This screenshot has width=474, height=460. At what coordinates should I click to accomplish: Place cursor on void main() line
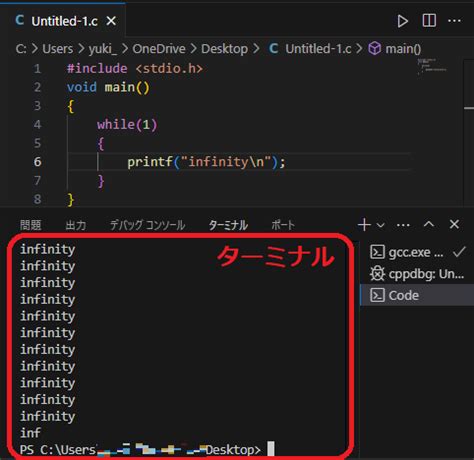(x=108, y=87)
